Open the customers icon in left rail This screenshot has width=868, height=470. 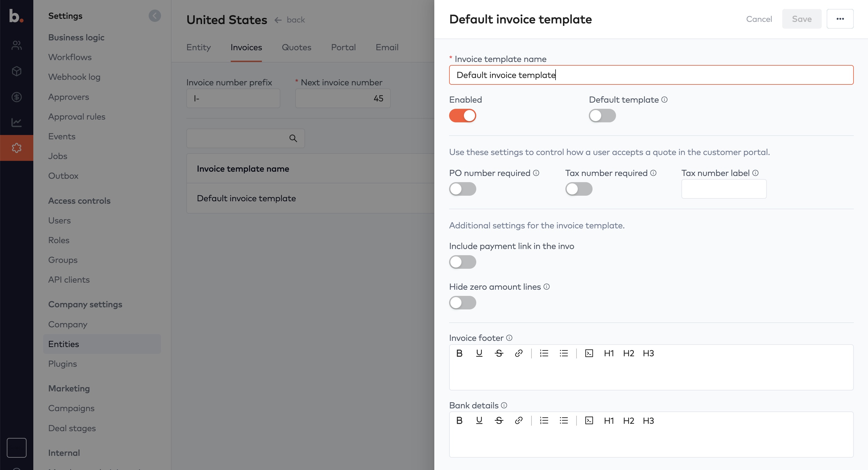coord(17,45)
